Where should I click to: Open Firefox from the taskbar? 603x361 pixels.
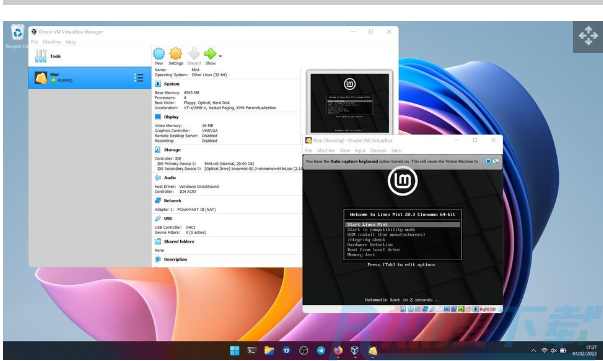point(338,350)
